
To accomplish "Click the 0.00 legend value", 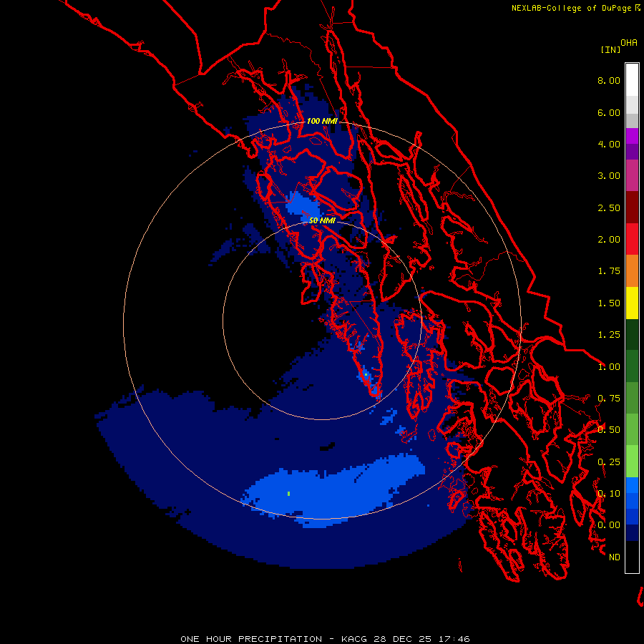I will click(x=609, y=525).
